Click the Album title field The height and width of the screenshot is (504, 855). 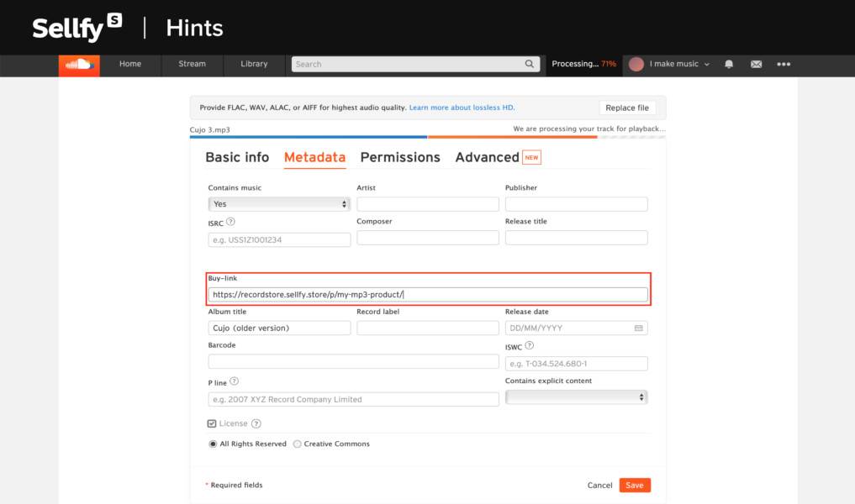coord(279,328)
